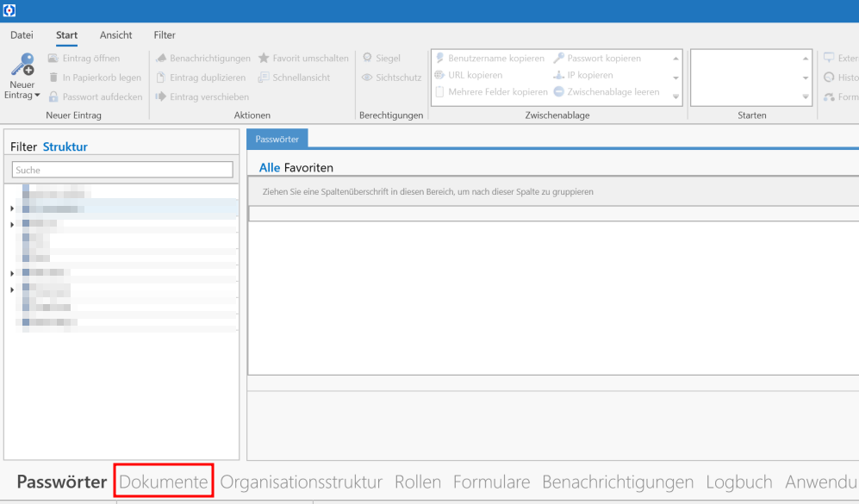Image resolution: width=859 pixels, height=504 pixels.
Task: Click the Alle favorites link
Action: [x=267, y=168]
